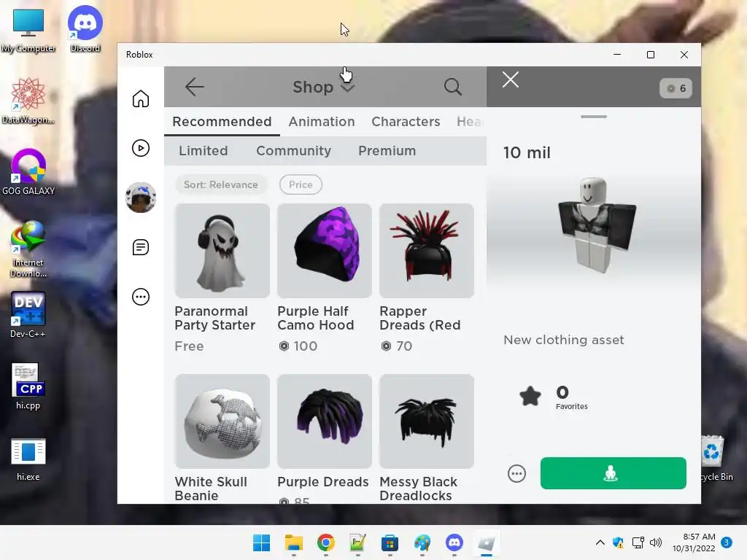Select the Limited filter tab
747x560 pixels.
coord(204,150)
